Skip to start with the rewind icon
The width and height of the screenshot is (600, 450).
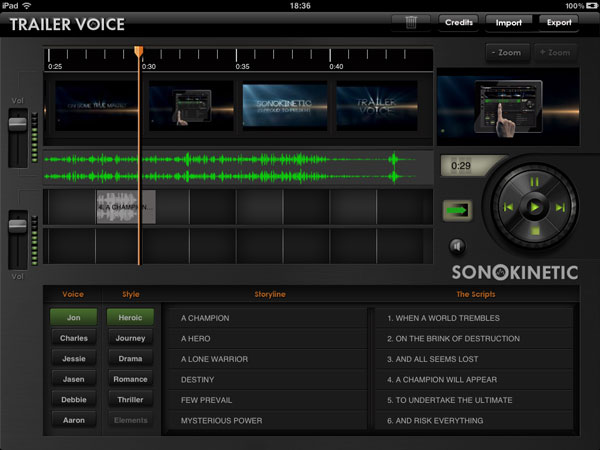(508, 207)
